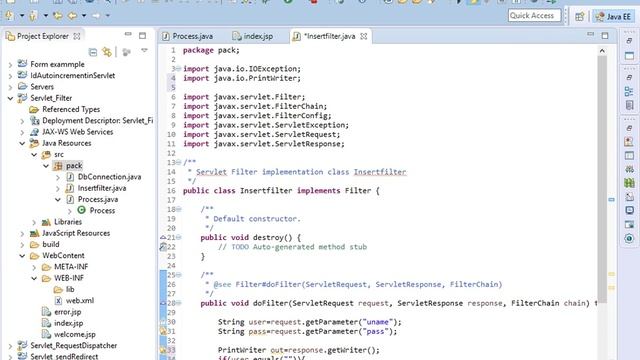The height and width of the screenshot is (360, 640).
Task: Minimize the Project Explorer view
Action: [128, 34]
